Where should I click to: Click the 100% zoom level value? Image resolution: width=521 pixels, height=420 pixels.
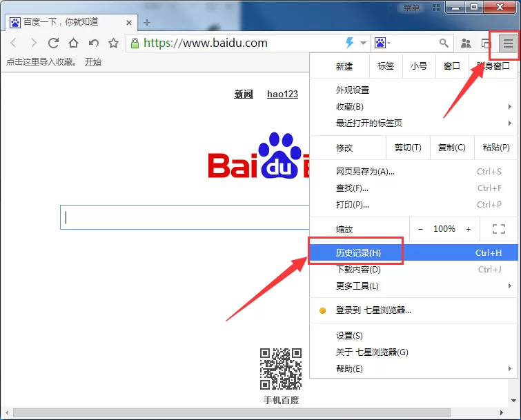tap(444, 229)
